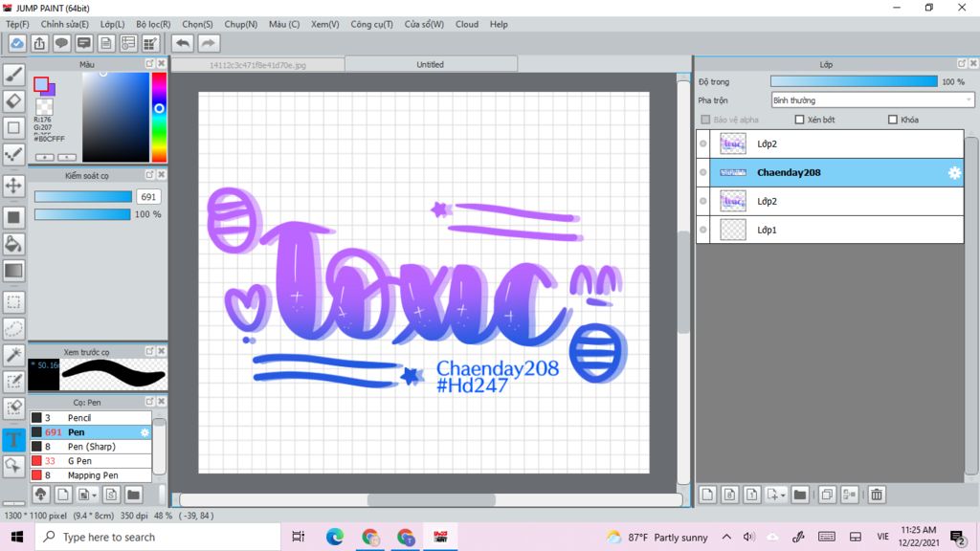The height and width of the screenshot is (551, 980).
Task: Switch to the 14112c3c471f8e41d70e.jpg tab
Action: click(x=257, y=64)
